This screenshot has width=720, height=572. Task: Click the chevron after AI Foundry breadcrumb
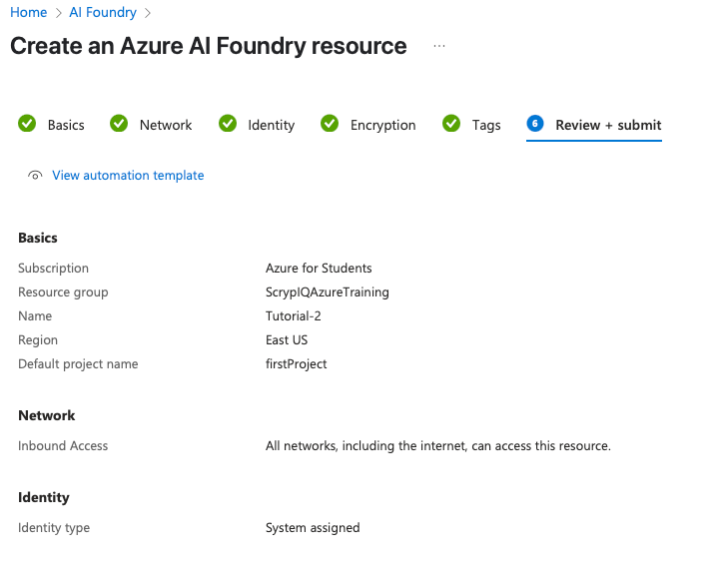point(147,13)
